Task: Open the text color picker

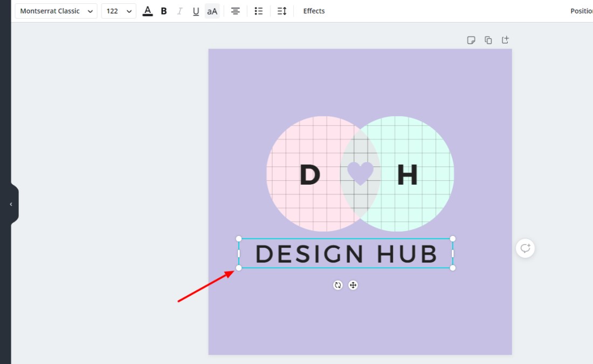Action: [x=148, y=11]
